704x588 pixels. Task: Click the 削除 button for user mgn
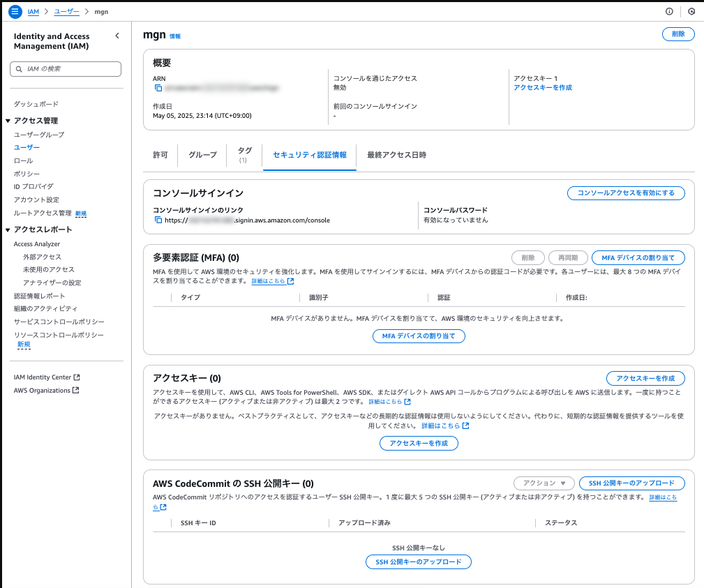[678, 34]
